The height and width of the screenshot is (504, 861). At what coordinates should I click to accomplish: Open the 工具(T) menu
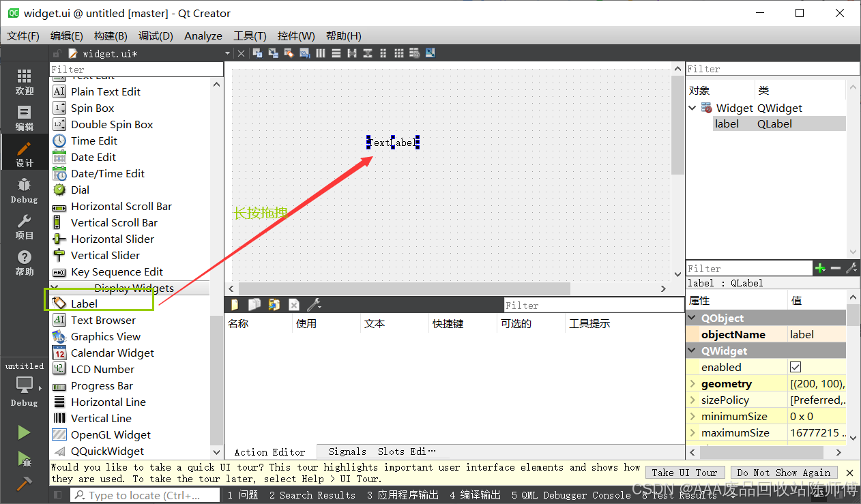[250, 35]
